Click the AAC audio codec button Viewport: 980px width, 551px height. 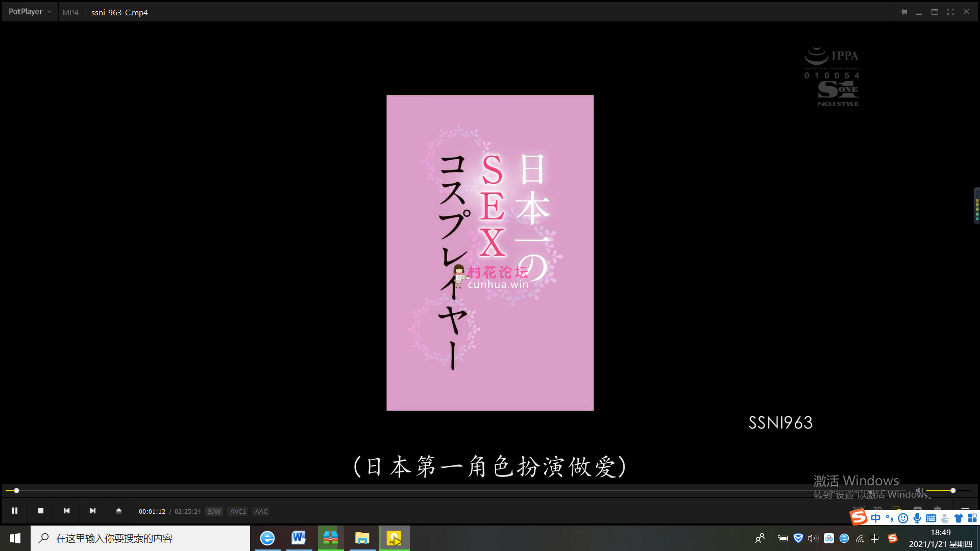pyautogui.click(x=261, y=511)
